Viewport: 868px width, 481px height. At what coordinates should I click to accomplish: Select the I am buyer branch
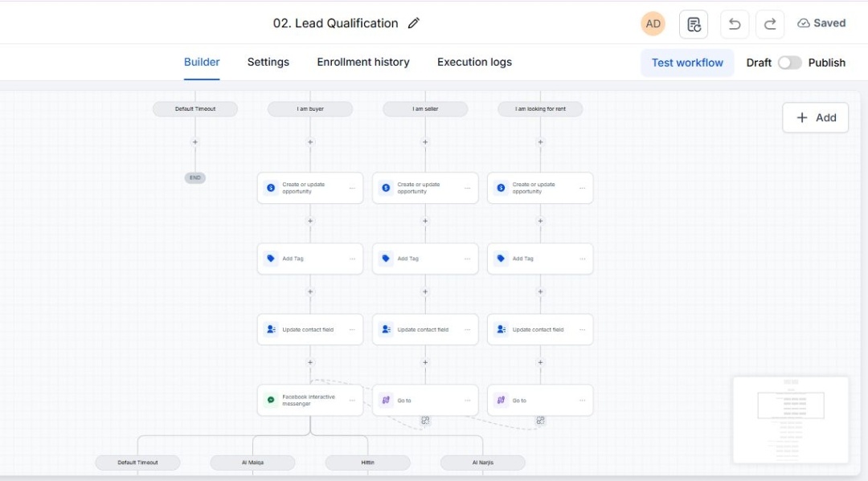(x=310, y=109)
